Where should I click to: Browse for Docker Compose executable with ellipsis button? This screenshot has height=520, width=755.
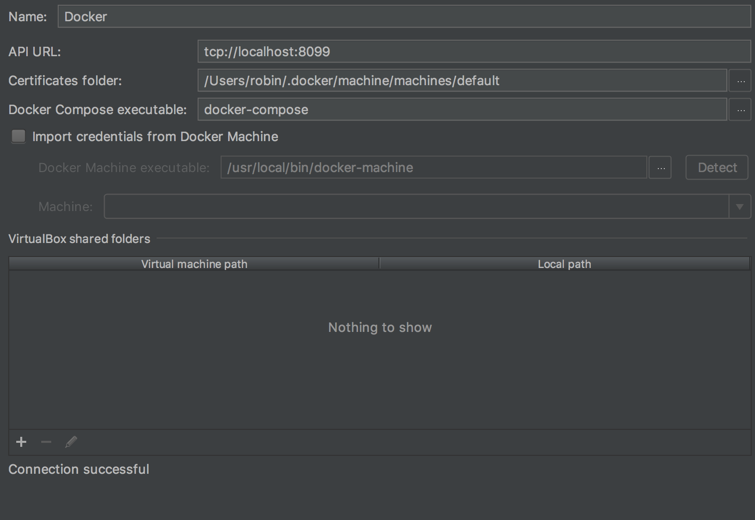pyautogui.click(x=741, y=110)
